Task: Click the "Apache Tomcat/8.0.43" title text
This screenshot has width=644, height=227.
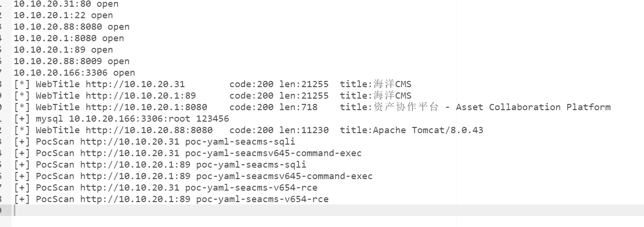Action: click(x=428, y=130)
